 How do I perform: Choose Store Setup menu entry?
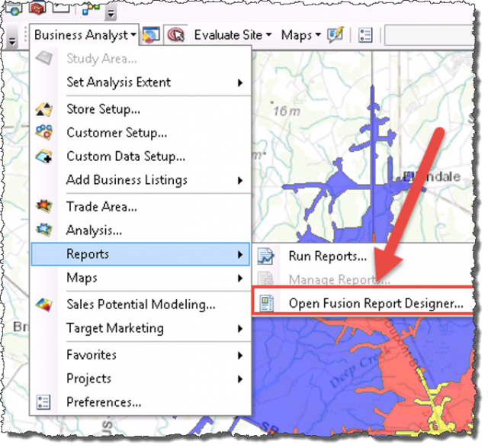tap(140, 109)
